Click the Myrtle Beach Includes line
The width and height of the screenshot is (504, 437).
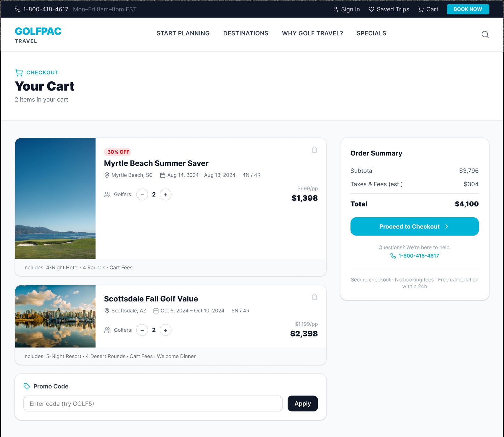[78, 268]
